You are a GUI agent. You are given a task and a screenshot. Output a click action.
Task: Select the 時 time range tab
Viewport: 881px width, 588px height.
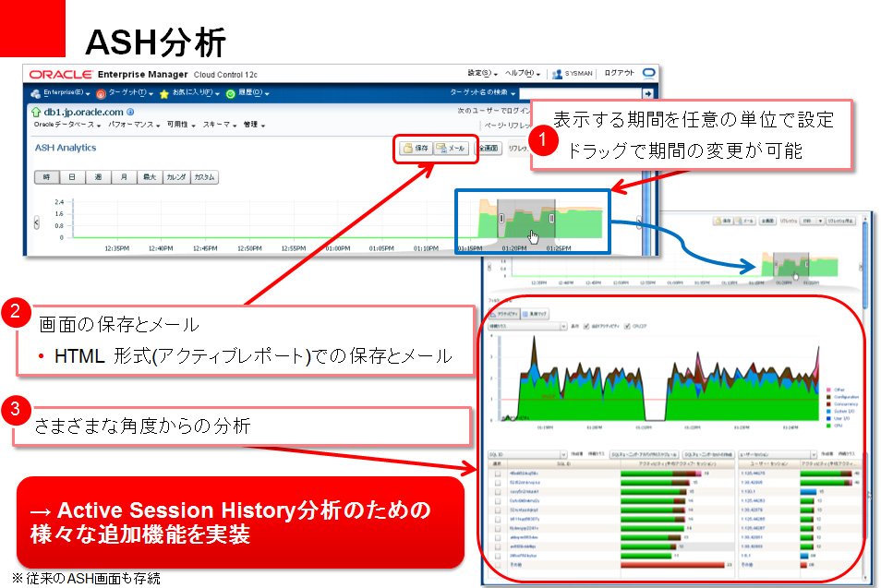pyautogui.click(x=46, y=177)
